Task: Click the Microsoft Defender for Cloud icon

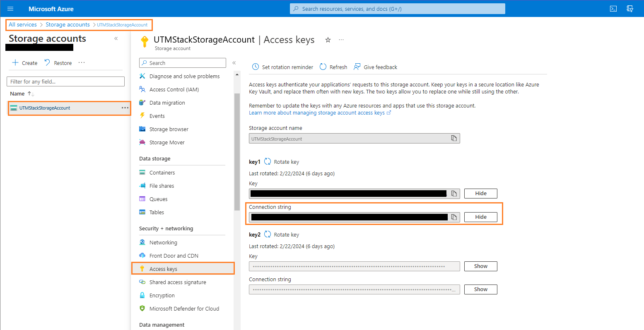Action: [142, 308]
